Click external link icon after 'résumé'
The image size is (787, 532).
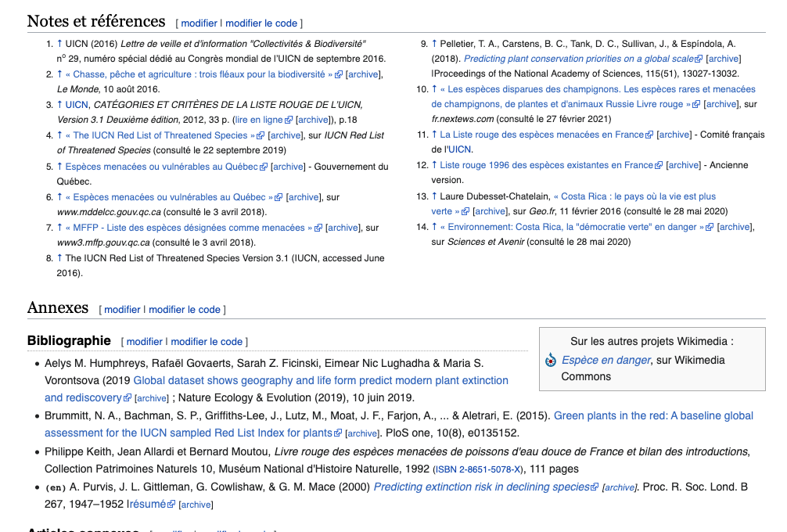(x=171, y=505)
